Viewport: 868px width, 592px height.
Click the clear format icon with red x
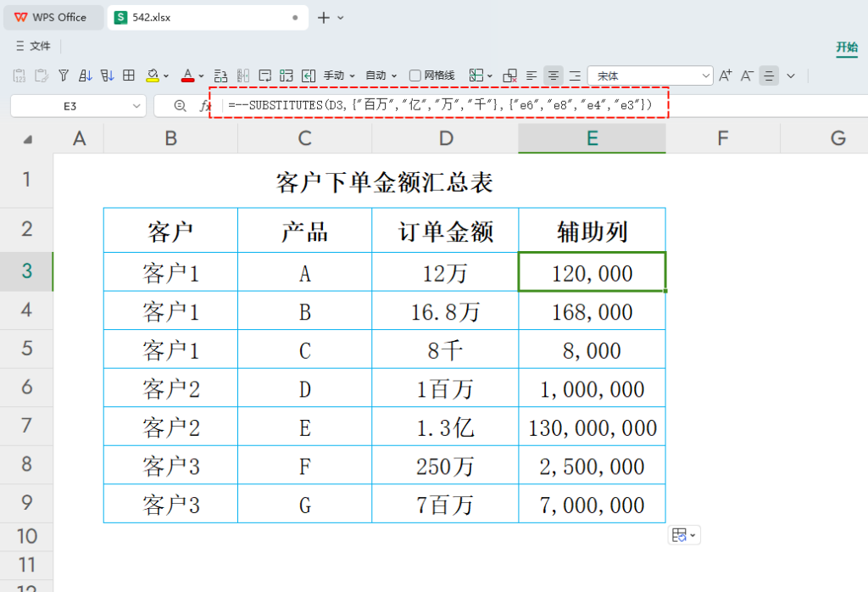[509, 75]
